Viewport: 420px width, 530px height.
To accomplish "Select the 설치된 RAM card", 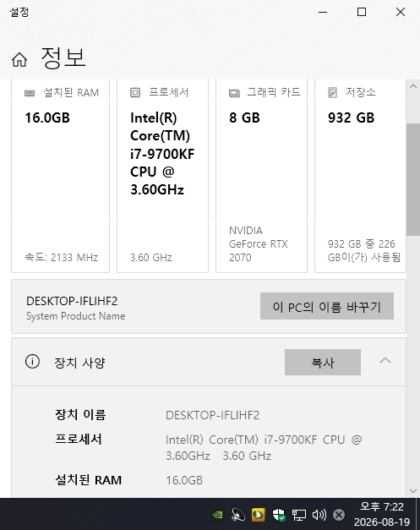I will click(61, 176).
